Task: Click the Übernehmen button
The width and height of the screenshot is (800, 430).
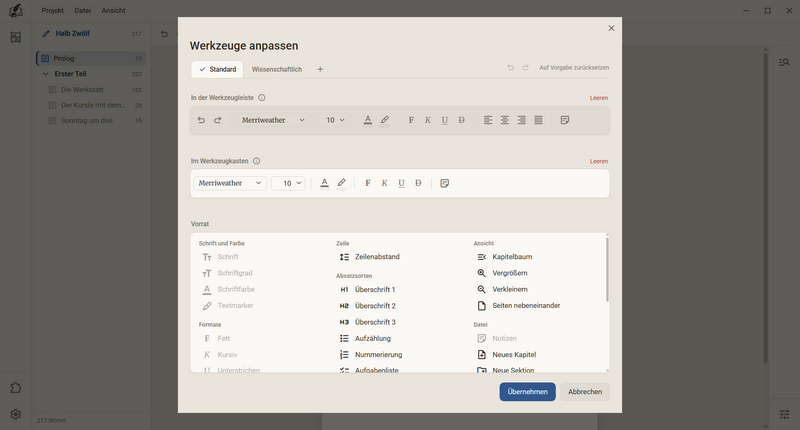Action: tap(528, 392)
